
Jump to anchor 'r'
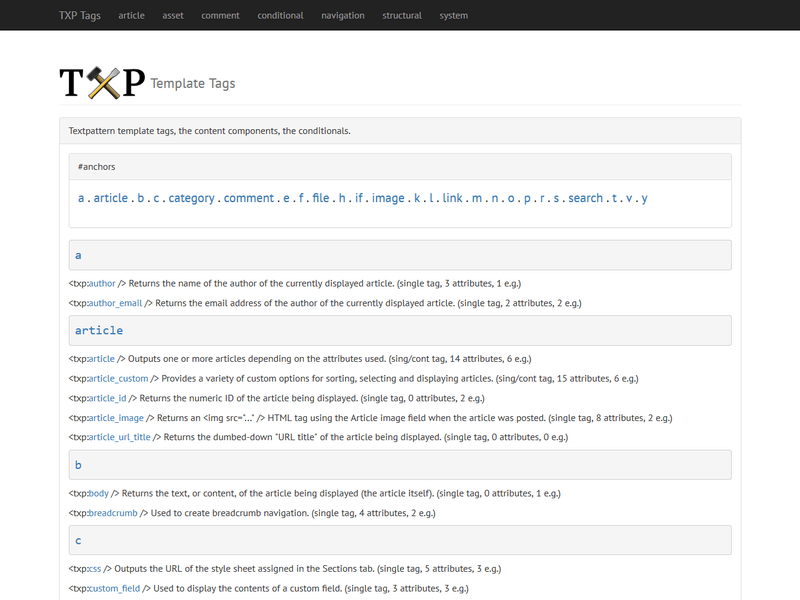[542, 198]
